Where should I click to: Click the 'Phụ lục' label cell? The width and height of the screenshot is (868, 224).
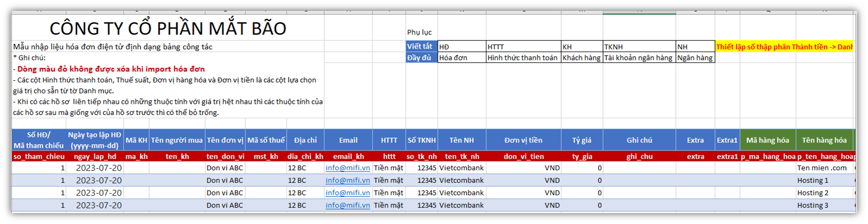tap(419, 33)
